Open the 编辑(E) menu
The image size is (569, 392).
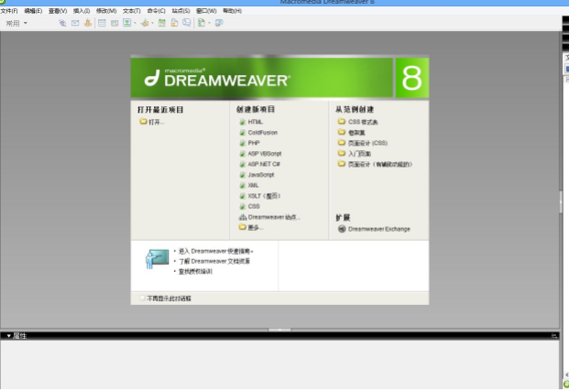coord(33,11)
